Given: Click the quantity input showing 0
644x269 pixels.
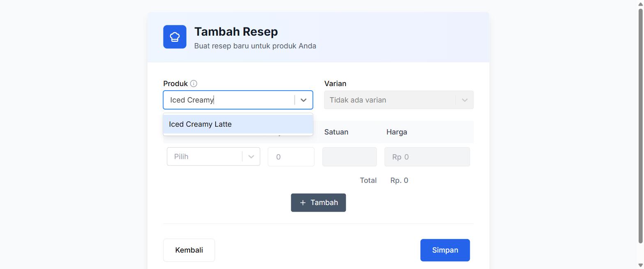Looking at the screenshot, I should pos(291,157).
